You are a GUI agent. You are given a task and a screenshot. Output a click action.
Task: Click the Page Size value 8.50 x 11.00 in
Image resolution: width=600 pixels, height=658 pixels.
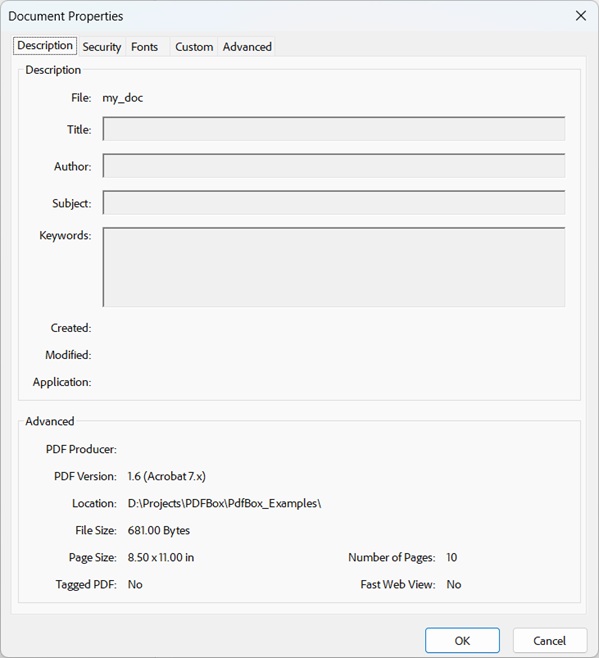161,557
